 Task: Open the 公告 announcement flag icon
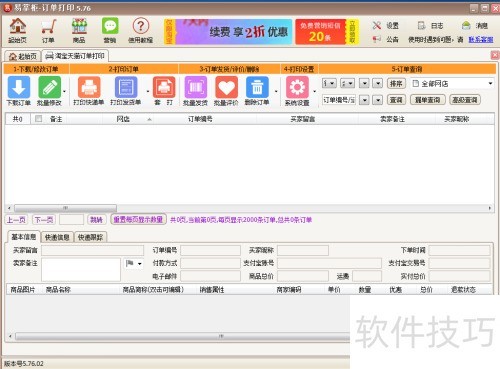pyautogui.click(x=377, y=39)
